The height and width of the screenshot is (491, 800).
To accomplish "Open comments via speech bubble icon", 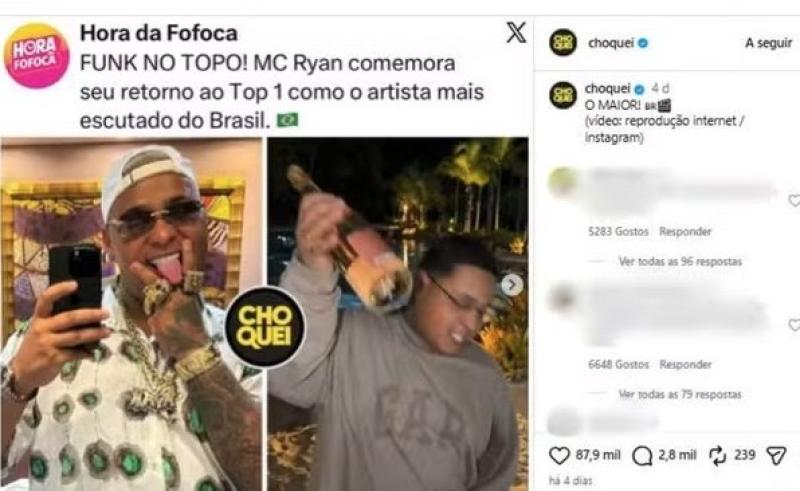I will pos(641,456).
